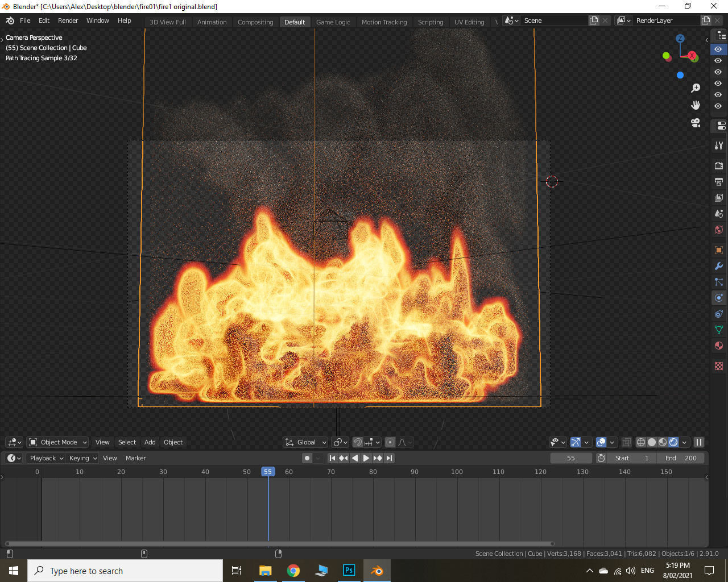Open the Playback dropdown in the timeline
The image size is (728, 582).
point(45,458)
